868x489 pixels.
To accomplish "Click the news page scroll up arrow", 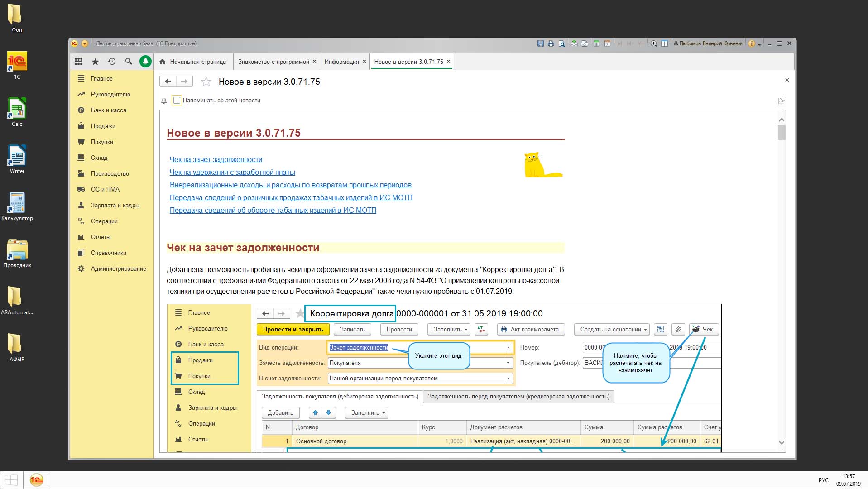I will [782, 120].
